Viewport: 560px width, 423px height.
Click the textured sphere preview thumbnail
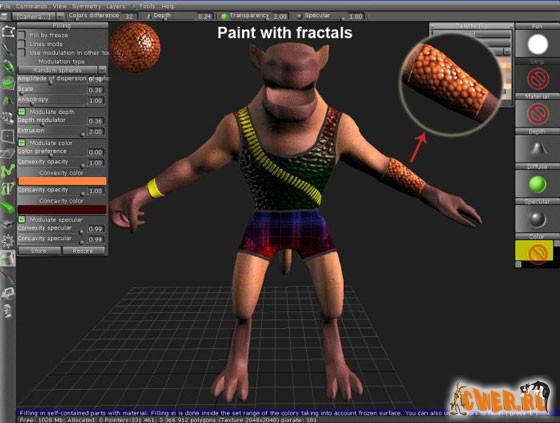[135, 47]
